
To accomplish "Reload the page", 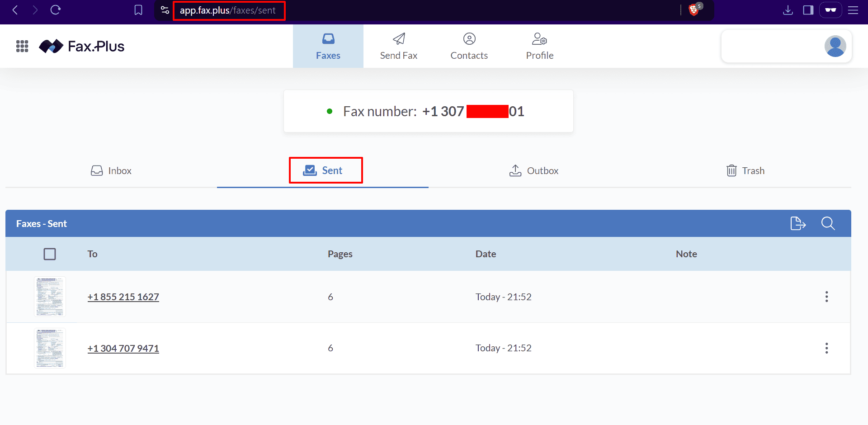I will 56,10.
